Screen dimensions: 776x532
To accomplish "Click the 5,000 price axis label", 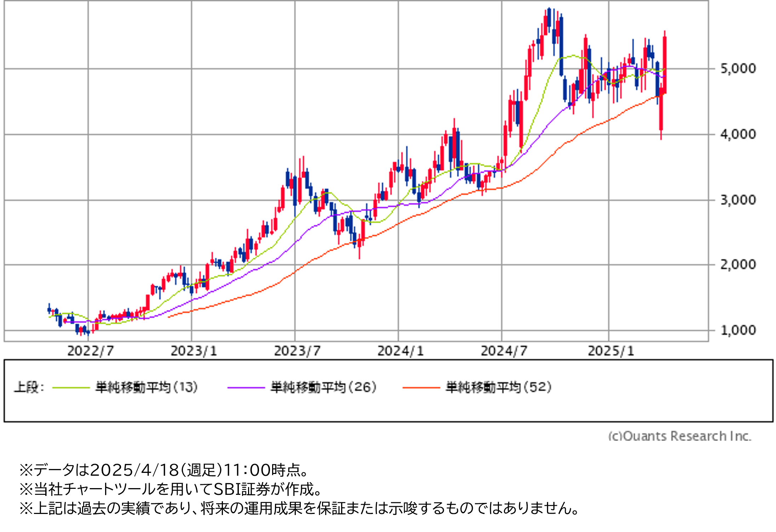I will point(738,69).
